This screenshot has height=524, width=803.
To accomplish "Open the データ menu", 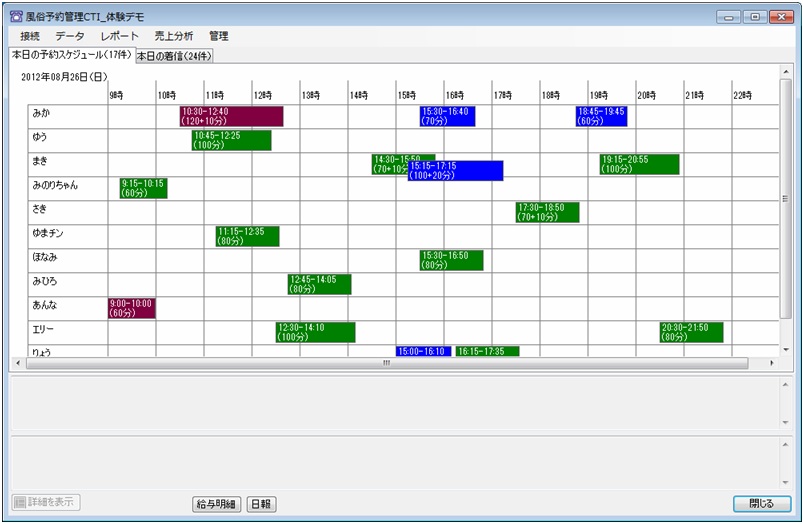I will (x=70, y=36).
